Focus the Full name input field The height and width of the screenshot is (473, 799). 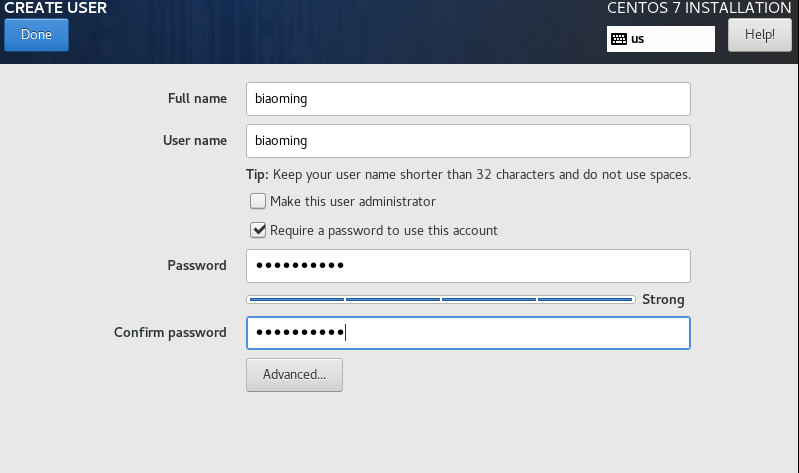point(468,99)
